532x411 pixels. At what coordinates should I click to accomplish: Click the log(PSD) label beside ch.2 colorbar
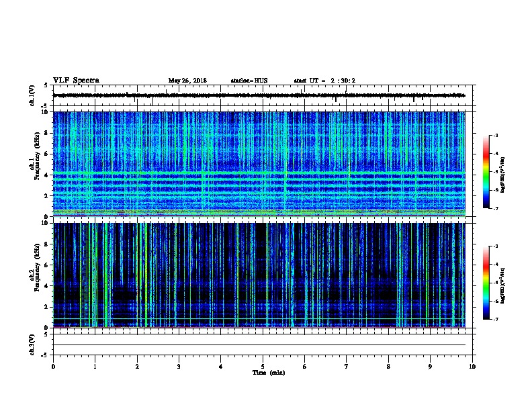tap(502, 285)
